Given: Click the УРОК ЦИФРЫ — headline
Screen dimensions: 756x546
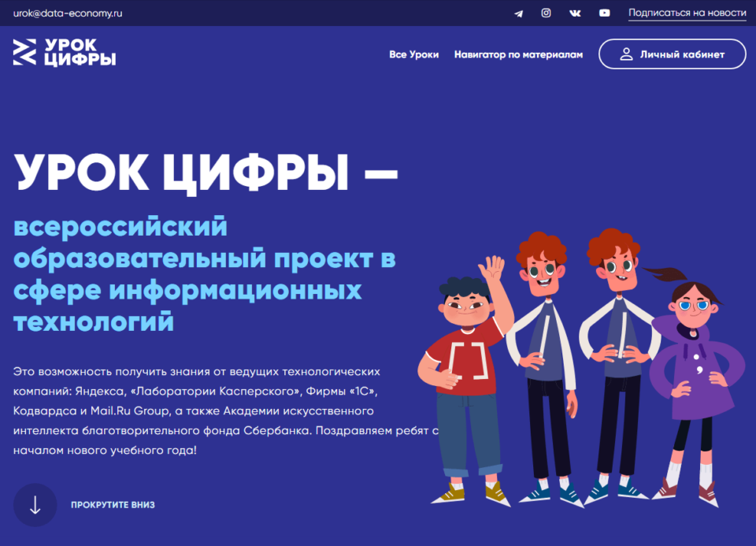Looking at the screenshot, I should tap(206, 173).
